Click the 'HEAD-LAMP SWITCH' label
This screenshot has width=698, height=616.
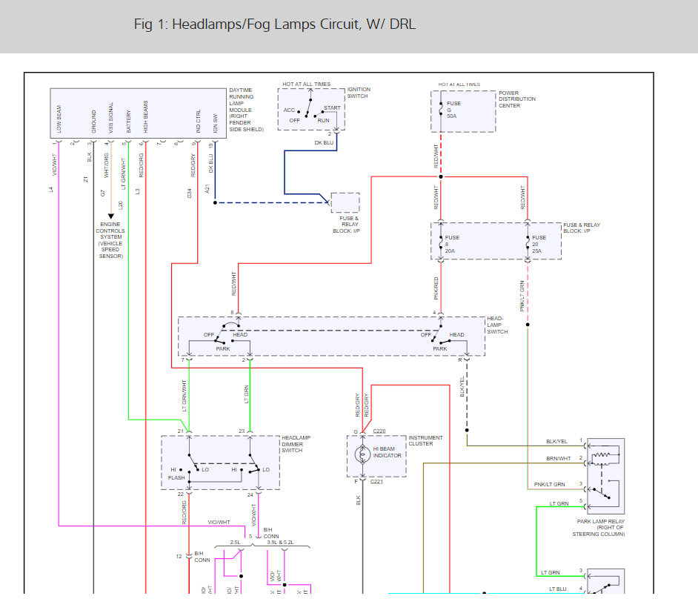(x=496, y=325)
